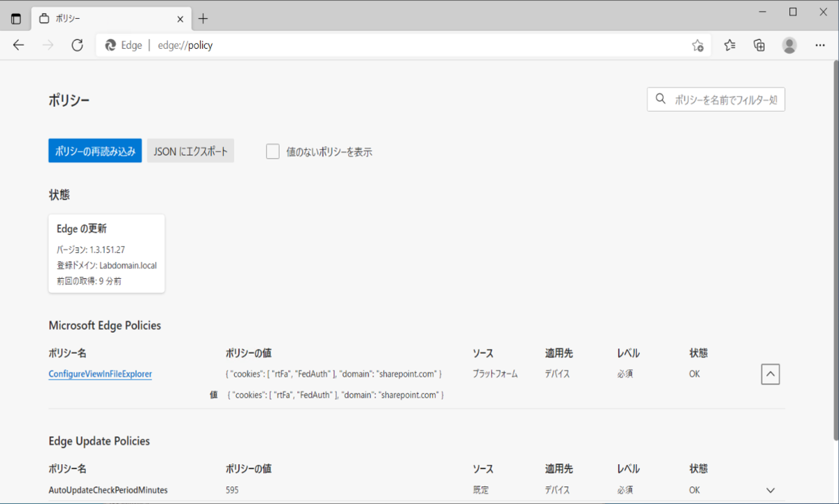Add this page to favorites star icon
This screenshot has width=839, height=504.
[697, 45]
